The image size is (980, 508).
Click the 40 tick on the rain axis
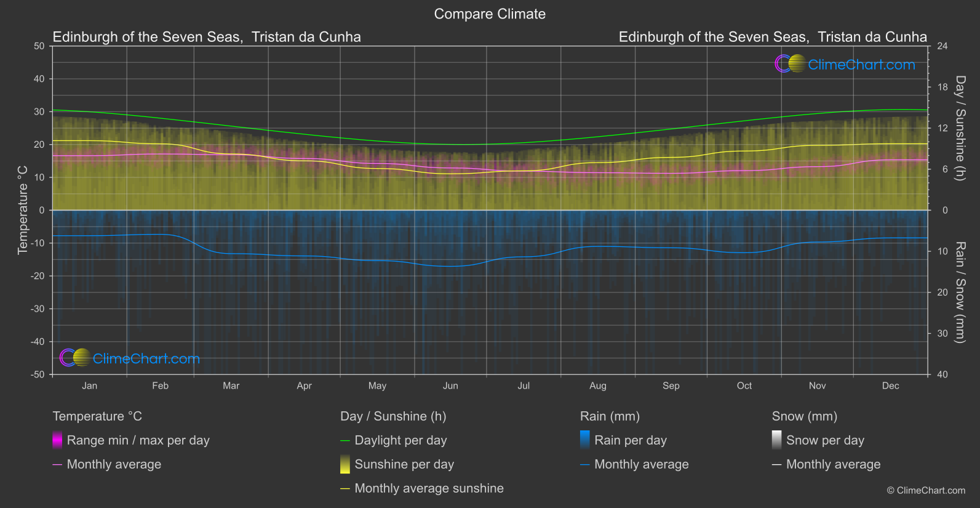(x=942, y=374)
